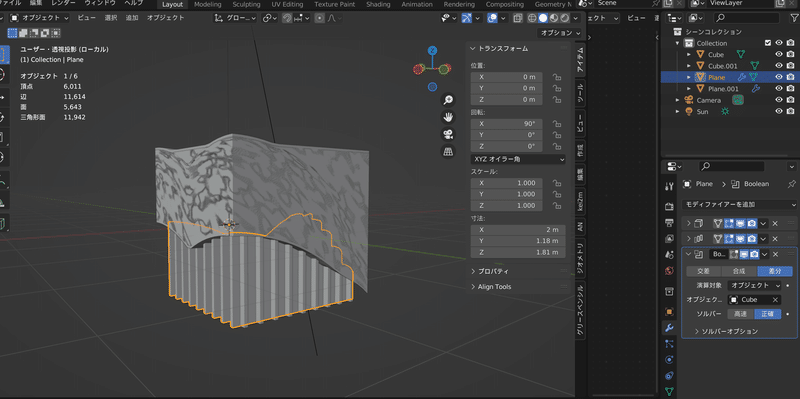Viewport: 800px width, 399px height.
Task: Open the オブジェクト mode dropdown
Action: [40, 18]
